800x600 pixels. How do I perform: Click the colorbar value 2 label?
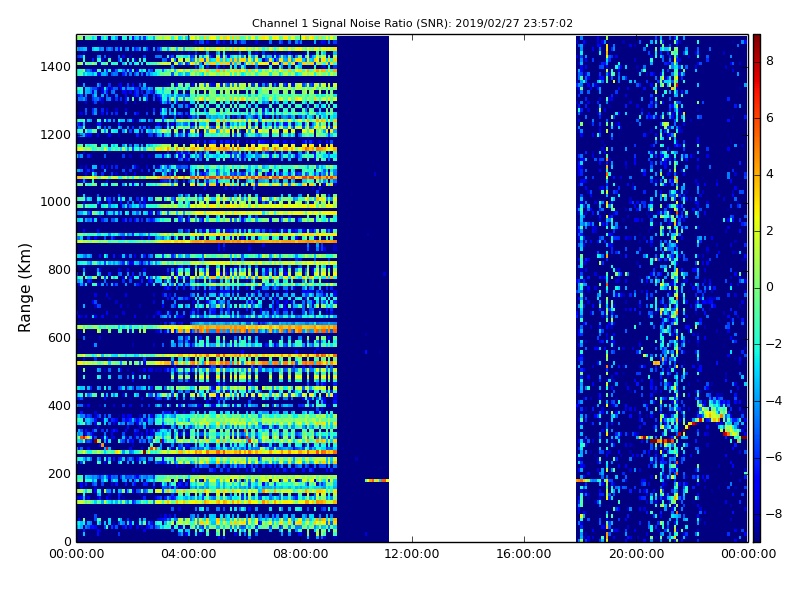(x=770, y=231)
